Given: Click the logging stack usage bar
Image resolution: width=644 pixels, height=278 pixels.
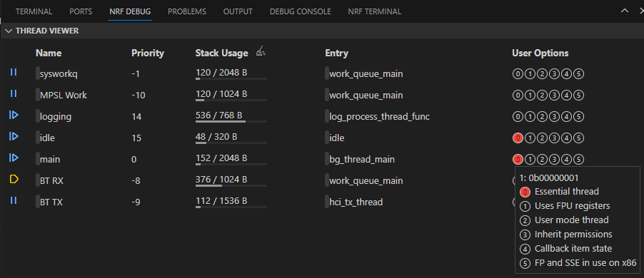Looking at the screenshot, I should click(x=231, y=121).
